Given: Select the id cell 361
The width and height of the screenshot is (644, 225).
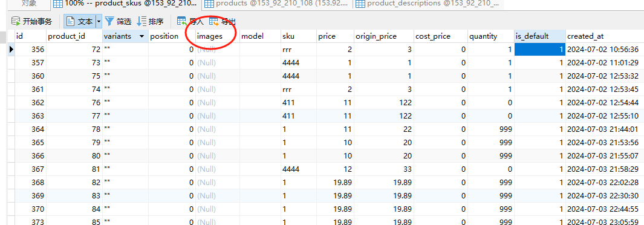Looking at the screenshot, I should pos(30,89).
